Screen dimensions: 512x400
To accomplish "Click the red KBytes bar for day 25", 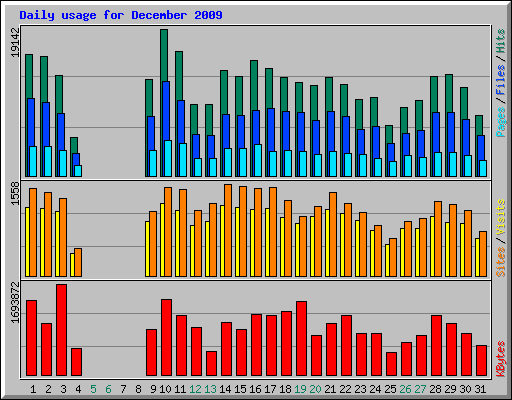I will click(x=391, y=364).
